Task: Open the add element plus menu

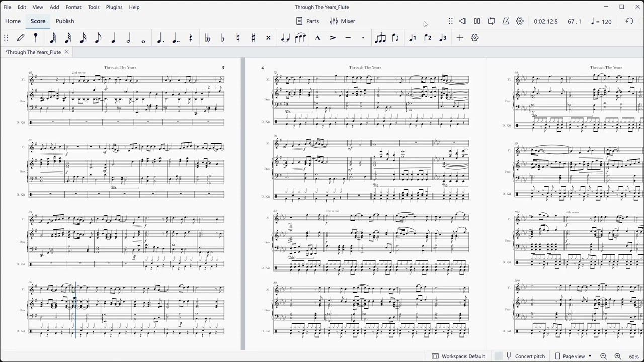Action: pyautogui.click(x=459, y=38)
